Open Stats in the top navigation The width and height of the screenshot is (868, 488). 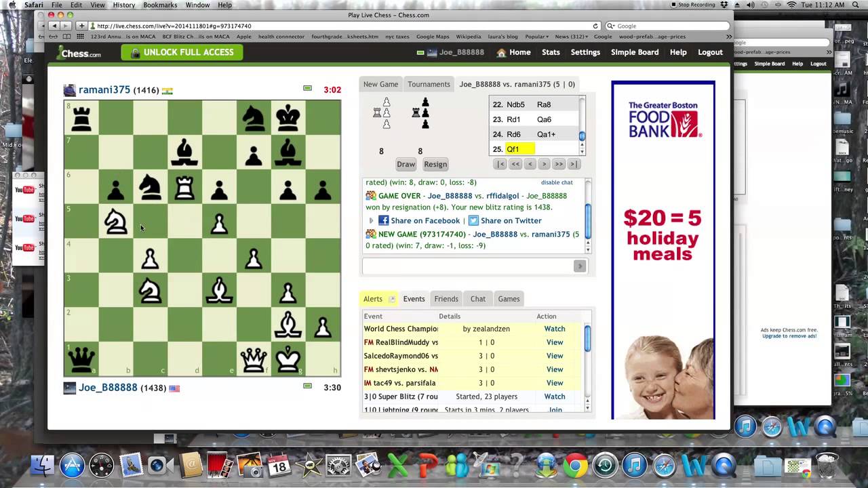551,52
